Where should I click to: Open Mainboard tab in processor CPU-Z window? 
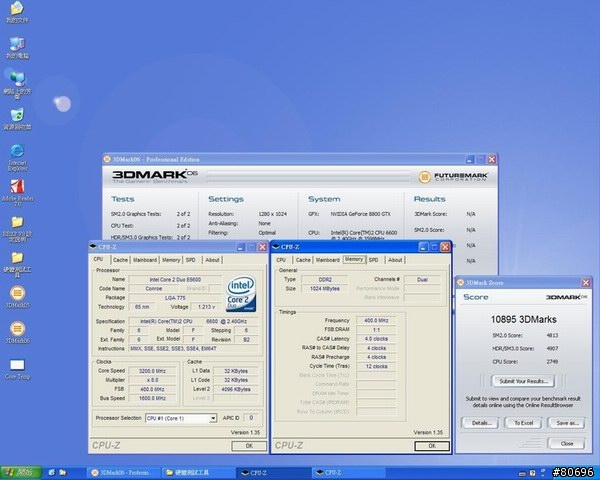(x=145, y=260)
